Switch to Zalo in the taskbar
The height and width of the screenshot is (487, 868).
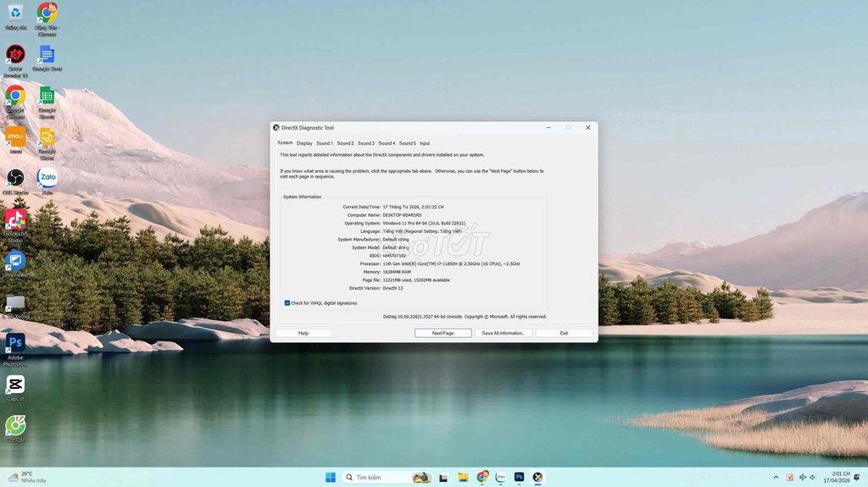click(x=500, y=477)
